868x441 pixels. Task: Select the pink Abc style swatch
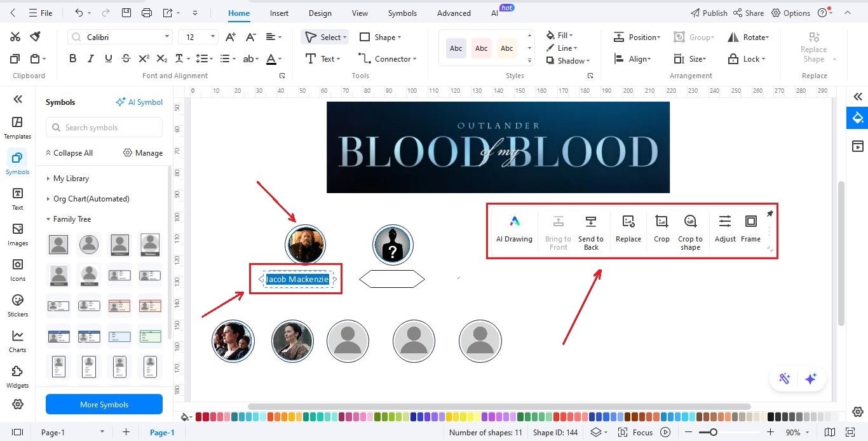(482, 48)
